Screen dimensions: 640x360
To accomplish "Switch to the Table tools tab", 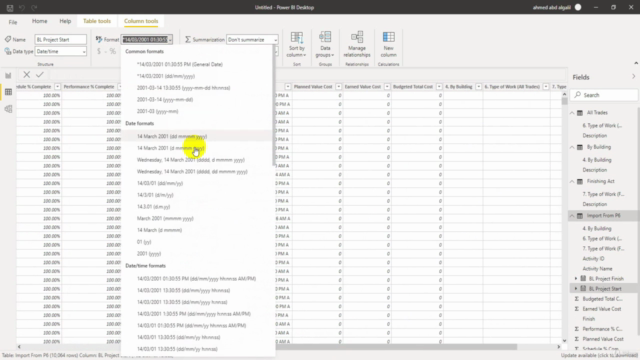I will pos(97,21).
